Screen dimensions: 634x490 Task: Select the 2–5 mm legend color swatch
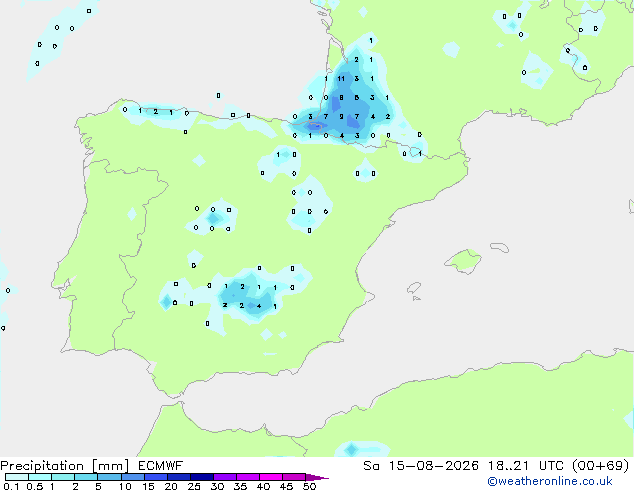point(86,477)
